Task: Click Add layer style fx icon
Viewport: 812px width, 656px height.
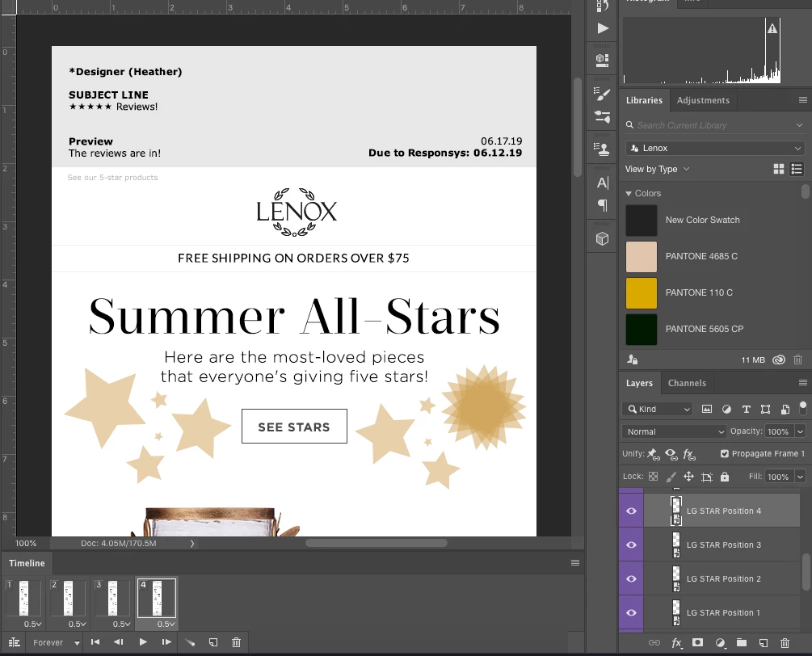Action: pos(677,642)
